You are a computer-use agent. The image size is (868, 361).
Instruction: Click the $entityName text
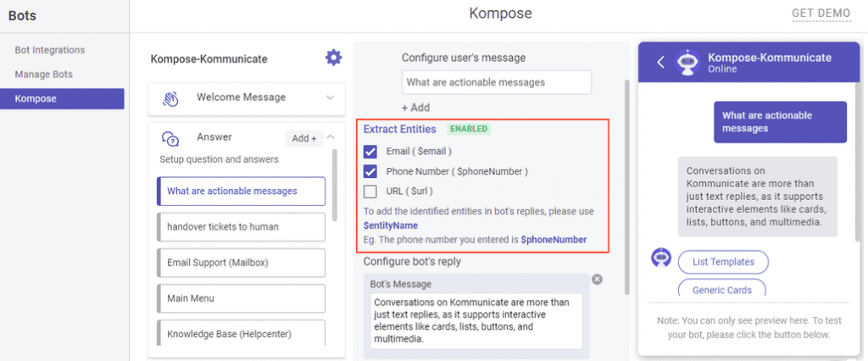click(x=391, y=226)
